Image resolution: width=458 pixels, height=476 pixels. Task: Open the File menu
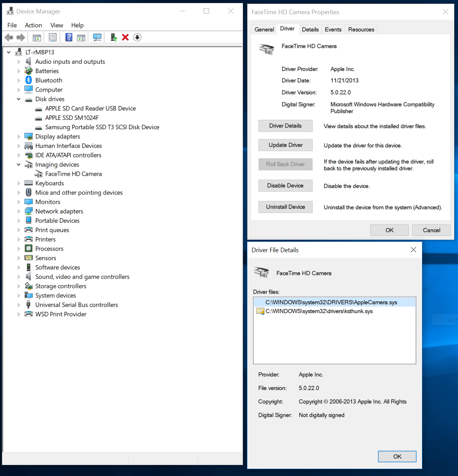pos(12,25)
